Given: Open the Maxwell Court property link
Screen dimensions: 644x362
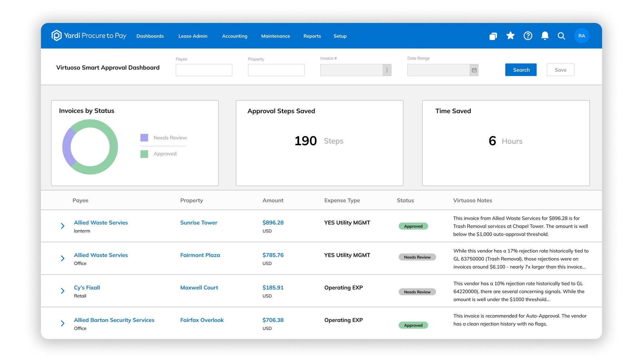Looking at the screenshot, I should point(199,288).
